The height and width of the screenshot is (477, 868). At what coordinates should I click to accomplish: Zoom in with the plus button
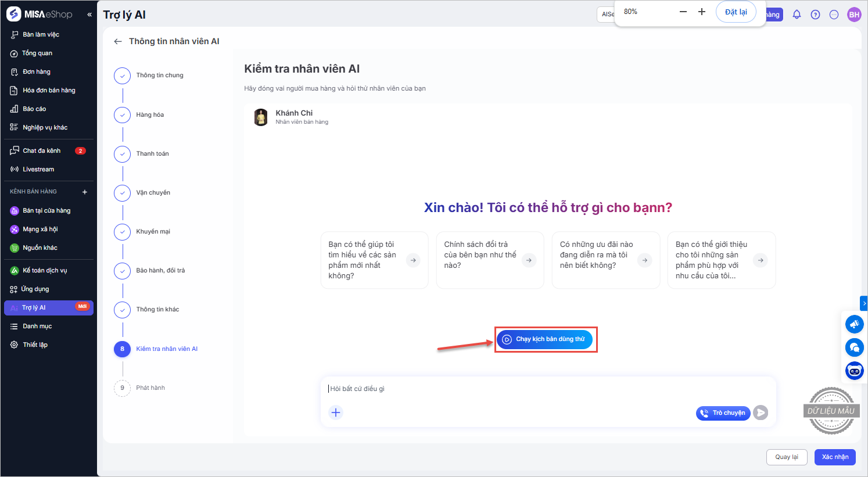[702, 12]
